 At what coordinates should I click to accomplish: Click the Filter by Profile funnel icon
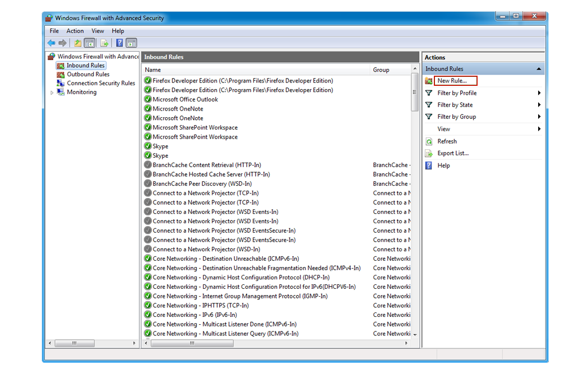(429, 93)
